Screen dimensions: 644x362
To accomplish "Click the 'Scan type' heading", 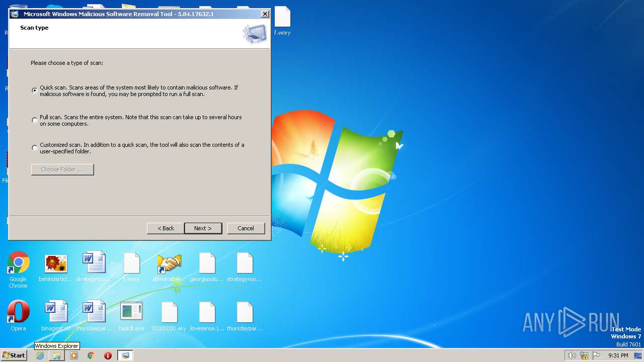I will [34, 28].
